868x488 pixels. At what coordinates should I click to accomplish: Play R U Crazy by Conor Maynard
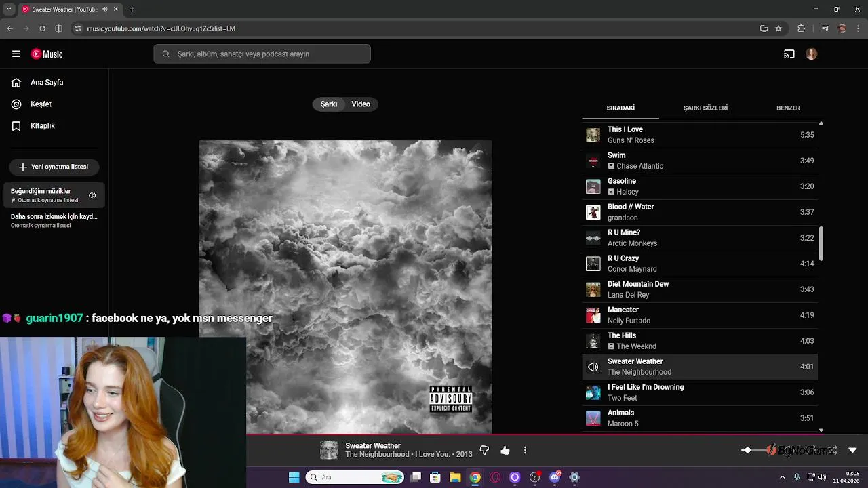point(700,264)
